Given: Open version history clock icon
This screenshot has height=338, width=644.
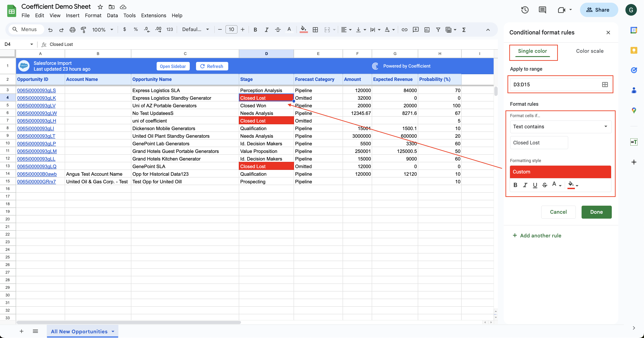Looking at the screenshot, I should [x=525, y=10].
